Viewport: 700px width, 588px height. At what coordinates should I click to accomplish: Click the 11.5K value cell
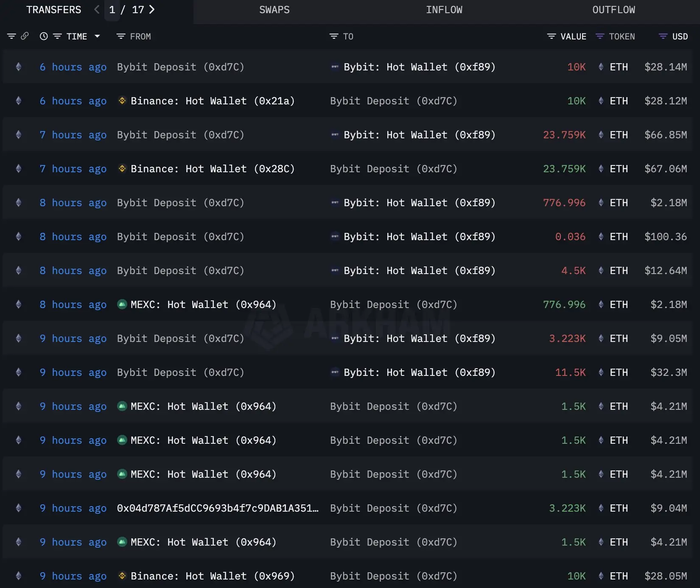point(570,372)
